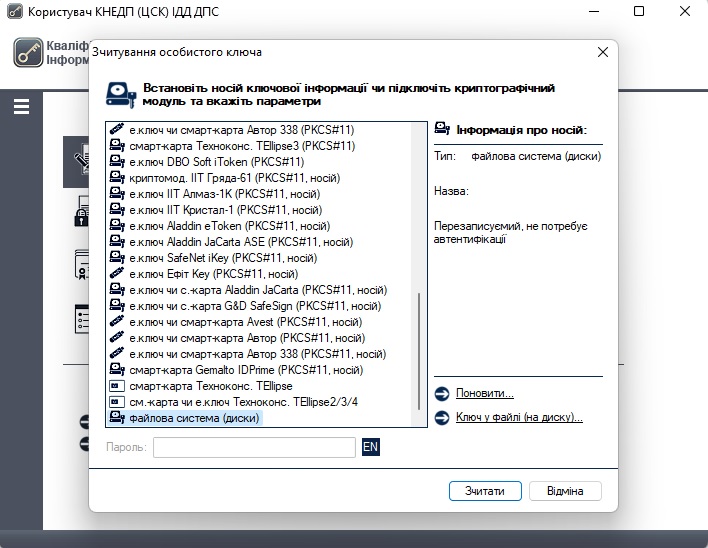Toggle the EN keyboard language indicator
The width and height of the screenshot is (708, 548).
(x=371, y=447)
